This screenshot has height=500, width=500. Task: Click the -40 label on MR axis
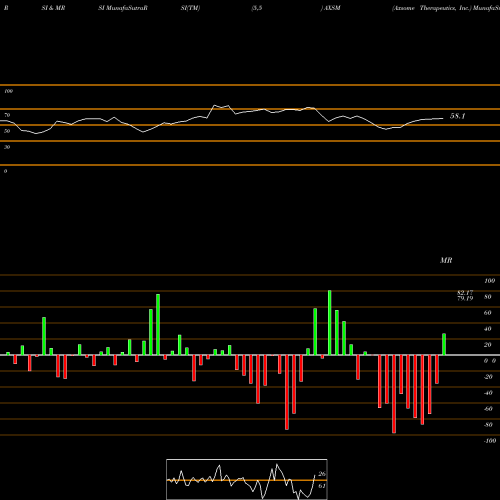coord(488,393)
